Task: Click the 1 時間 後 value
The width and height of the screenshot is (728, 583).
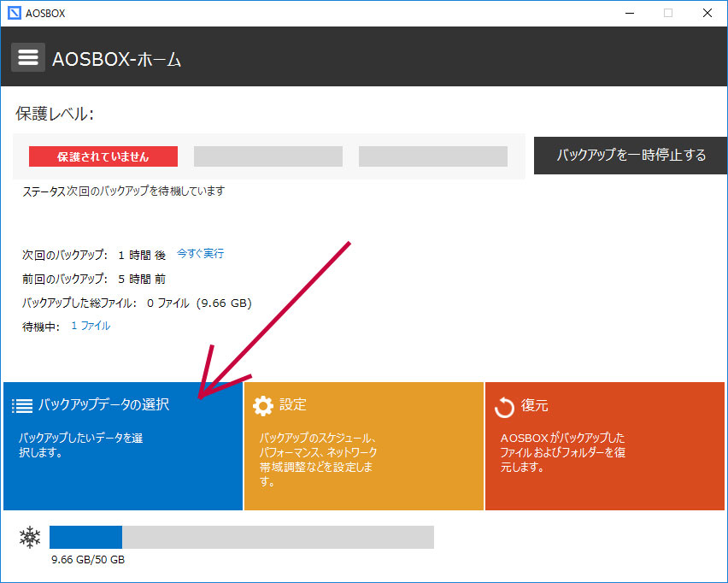Action: point(142,255)
